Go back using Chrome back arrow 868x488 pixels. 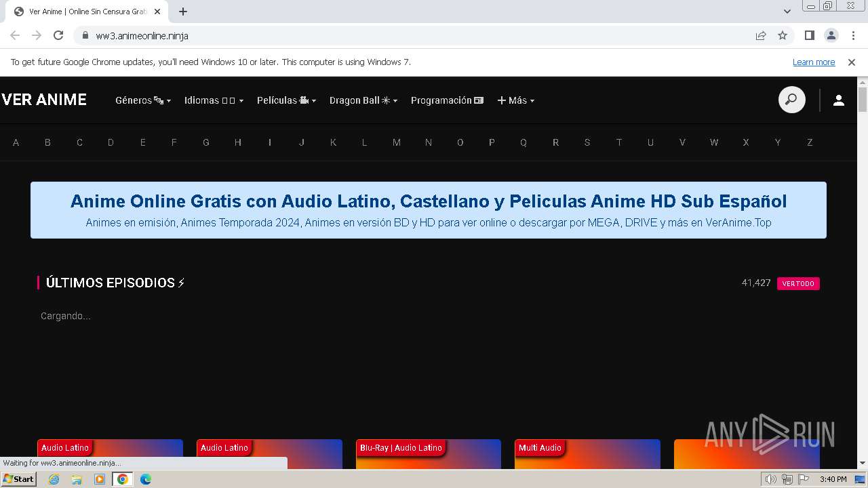coord(15,35)
